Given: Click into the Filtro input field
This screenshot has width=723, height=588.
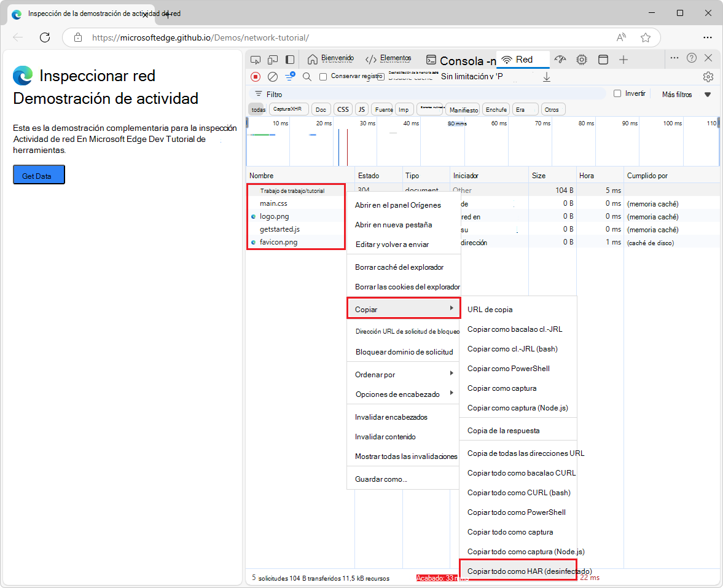Looking at the screenshot, I should pos(429,94).
